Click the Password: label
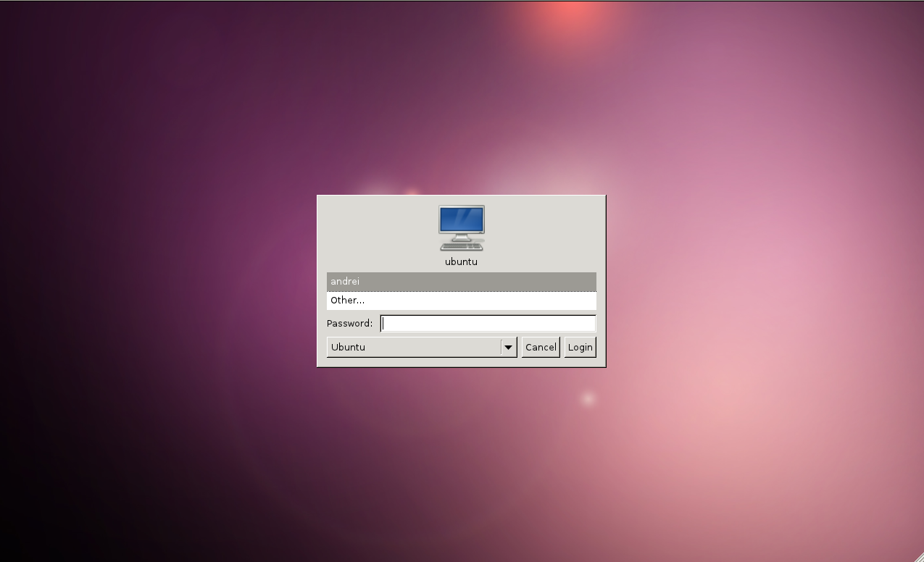This screenshot has width=924, height=562. click(x=349, y=324)
